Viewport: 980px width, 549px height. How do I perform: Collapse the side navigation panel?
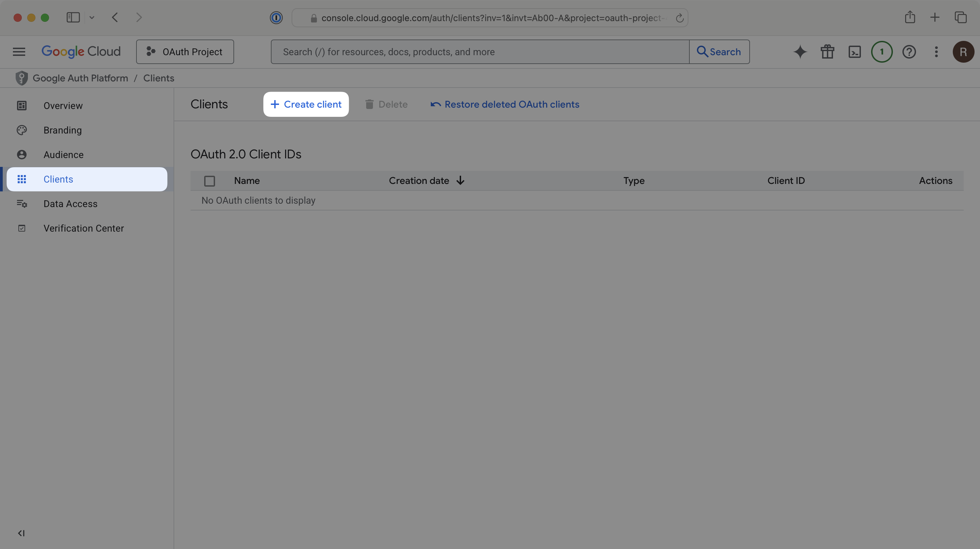point(21,533)
